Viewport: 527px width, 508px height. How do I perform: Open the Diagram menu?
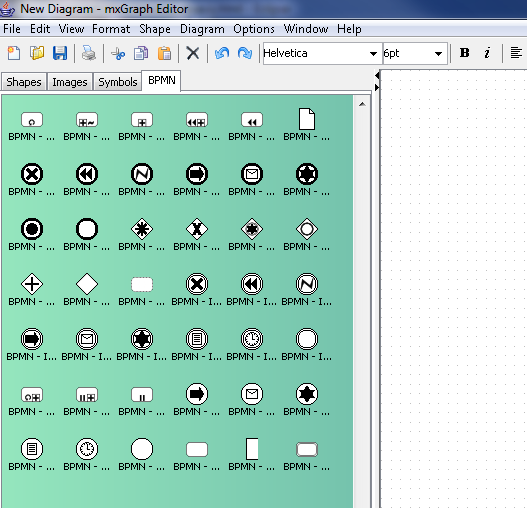(202, 29)
